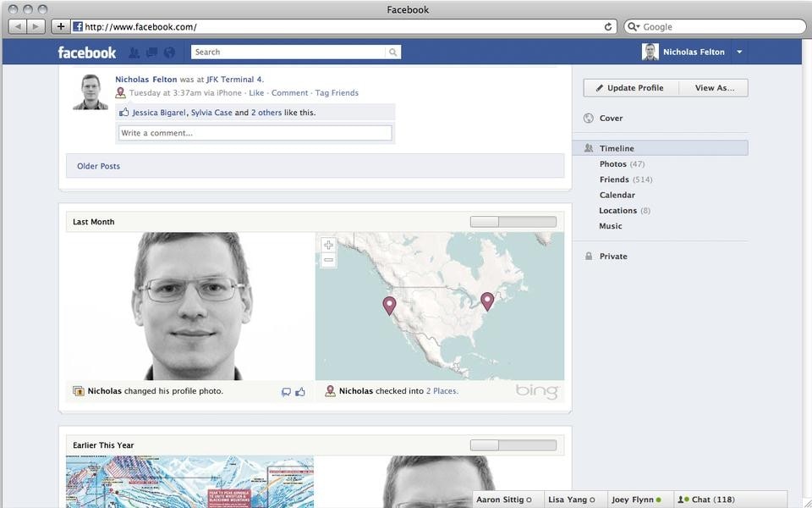Click the Update Profile button

(x=631, y=88)
